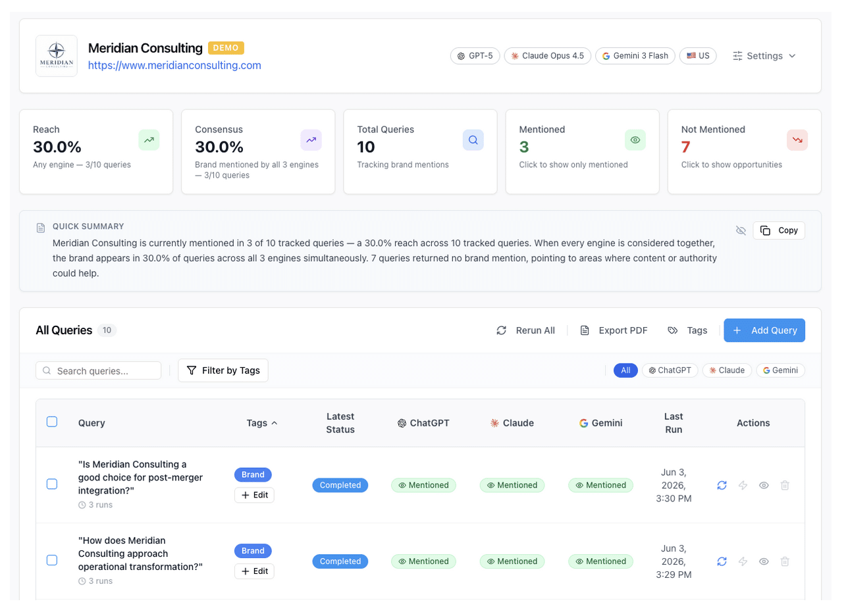Viewport: 848px width, 616px height.
Task: Click the Not Mentioned downtrend icon
Action: (797, 140)
